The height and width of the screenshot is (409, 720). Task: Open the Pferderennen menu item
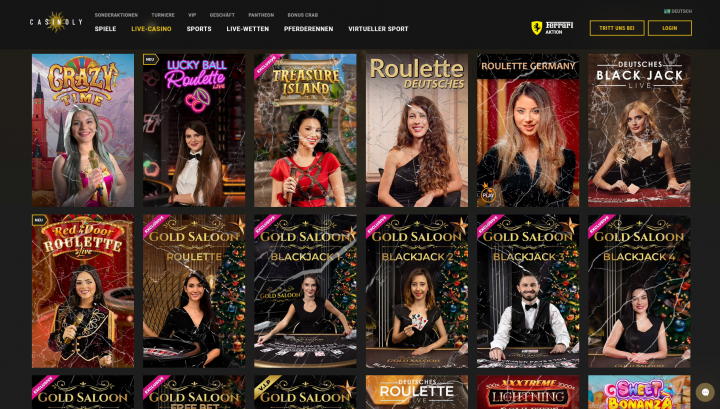308,29
